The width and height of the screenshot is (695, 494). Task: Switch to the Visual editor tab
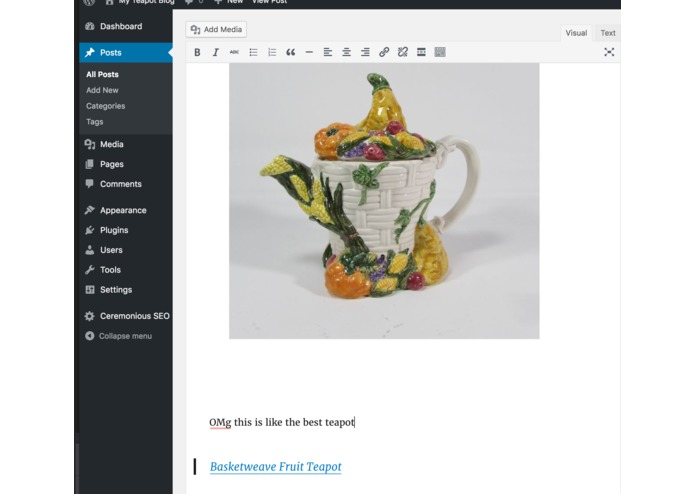576,33
